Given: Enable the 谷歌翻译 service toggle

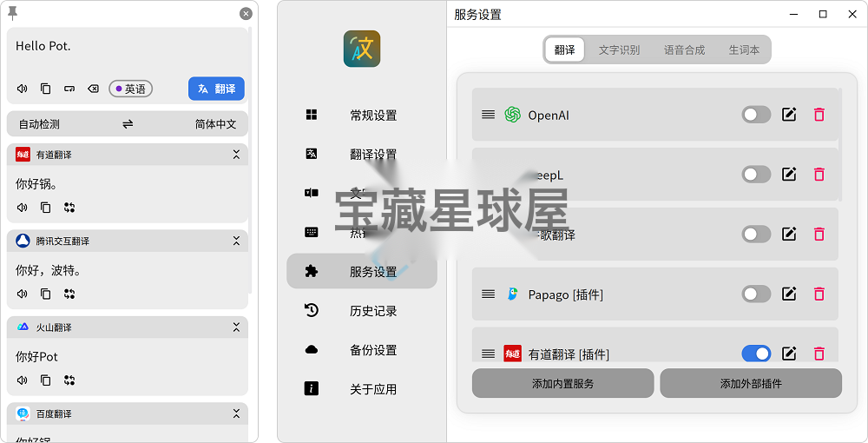Looking at the screenshot, I should (756, 235).
